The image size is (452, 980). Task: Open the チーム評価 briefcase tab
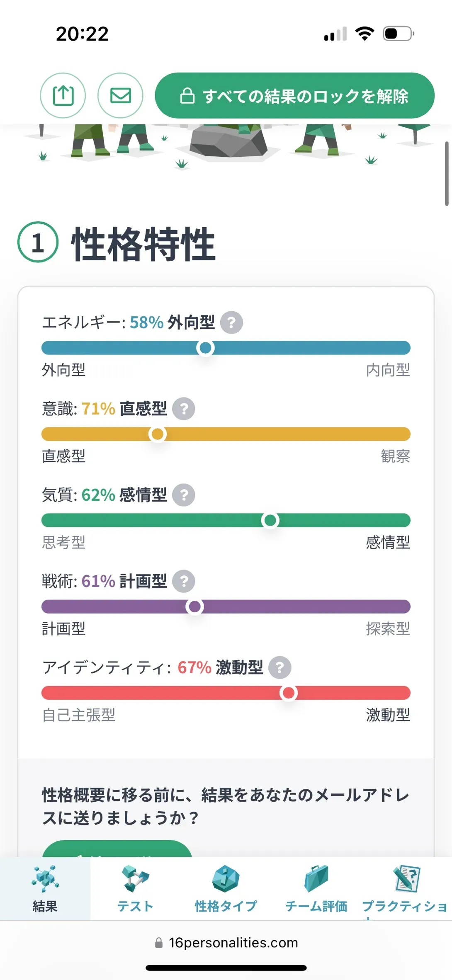(316, 889)
